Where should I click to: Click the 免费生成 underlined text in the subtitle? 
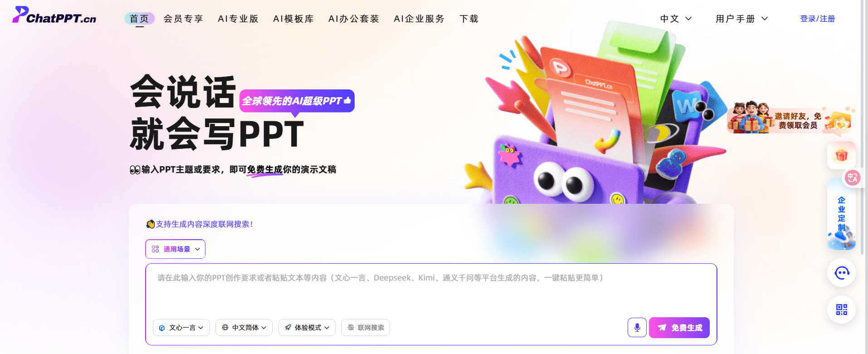265,170
